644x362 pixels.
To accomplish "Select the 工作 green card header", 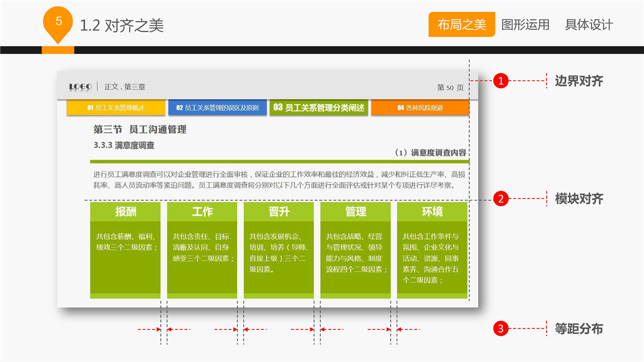I will click(x=202, y=212).
